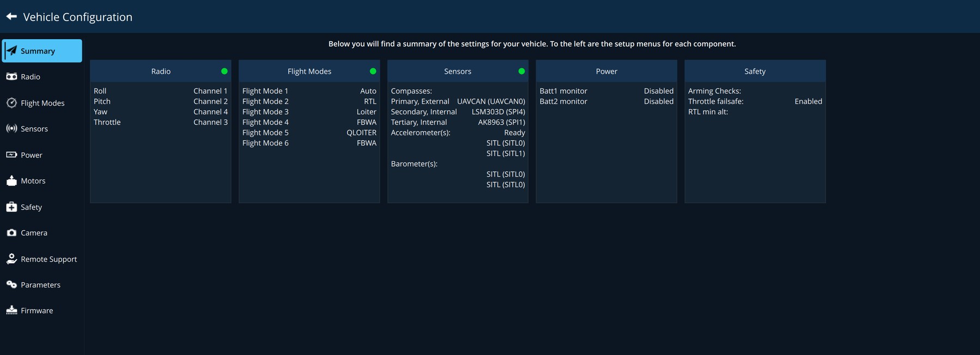Click the Camera icon in sidebar
The image size is (980, 355).
point(11,232)
